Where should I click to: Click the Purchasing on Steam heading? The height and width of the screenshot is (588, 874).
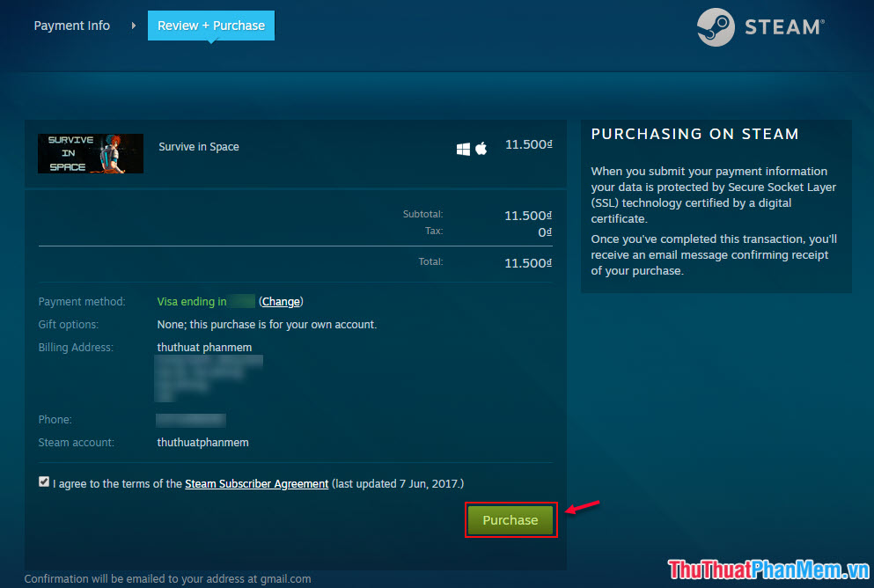pos(695,134)
